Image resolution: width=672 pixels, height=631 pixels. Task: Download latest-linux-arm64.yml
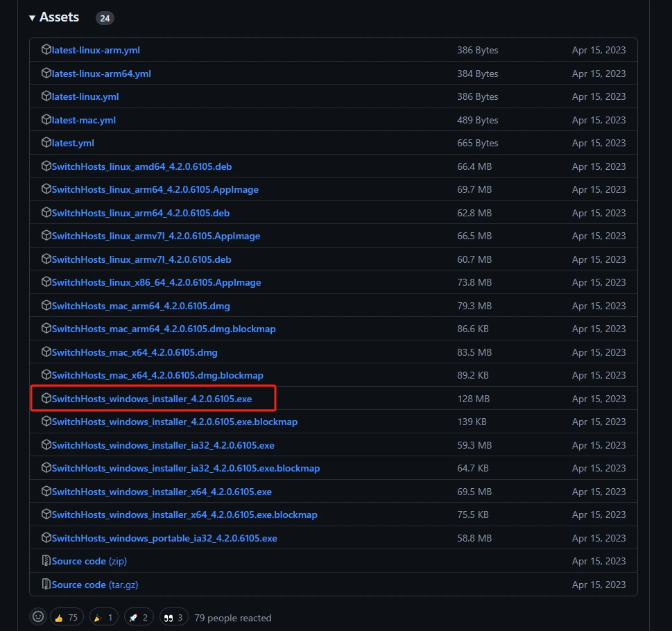[101, 74]
